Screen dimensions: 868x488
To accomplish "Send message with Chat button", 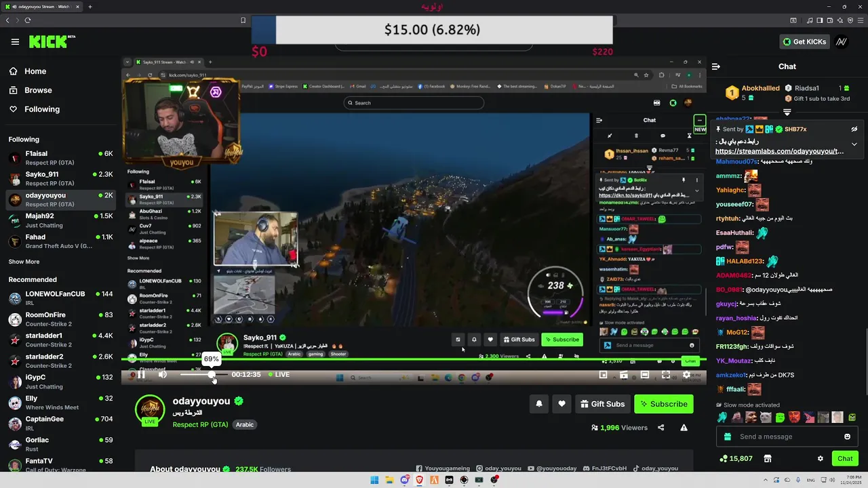I will [845, 459].
